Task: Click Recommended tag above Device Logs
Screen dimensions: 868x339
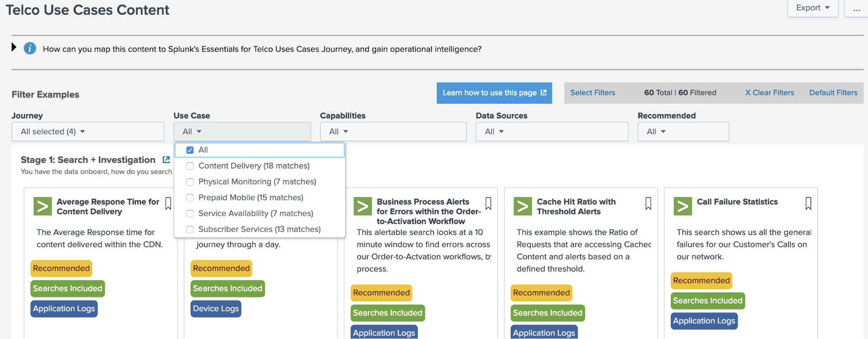Action: [x=221, y=268]
